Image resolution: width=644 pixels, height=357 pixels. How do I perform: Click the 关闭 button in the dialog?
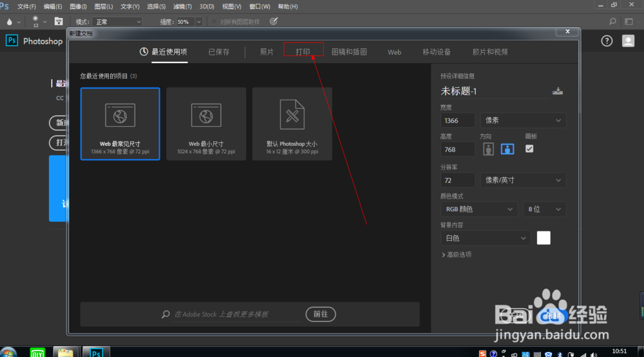pos(515,316)
